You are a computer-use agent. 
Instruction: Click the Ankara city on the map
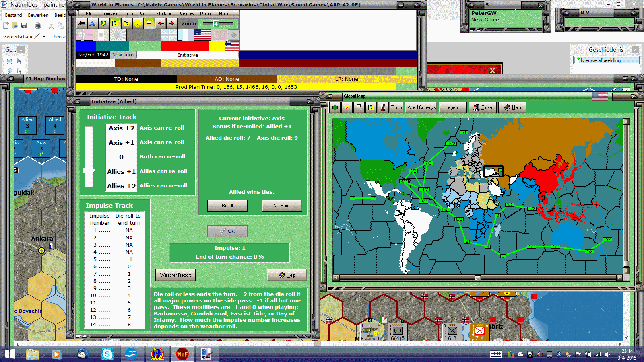point(41,251)
